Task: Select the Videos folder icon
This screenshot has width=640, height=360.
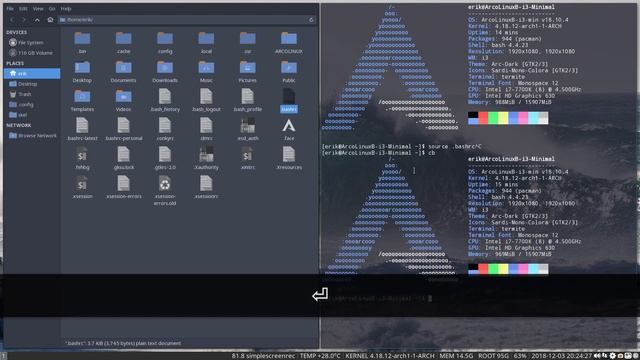Action: [123, 97]
